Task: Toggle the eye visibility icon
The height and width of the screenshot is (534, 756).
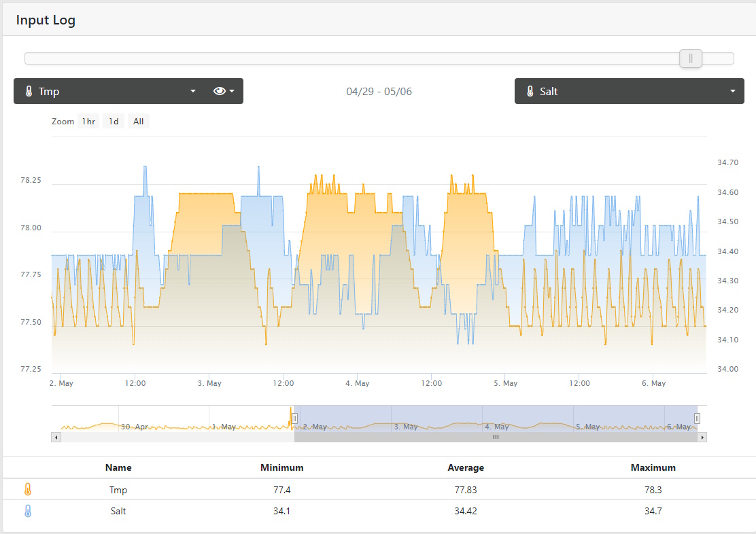Action: (219, 91)
